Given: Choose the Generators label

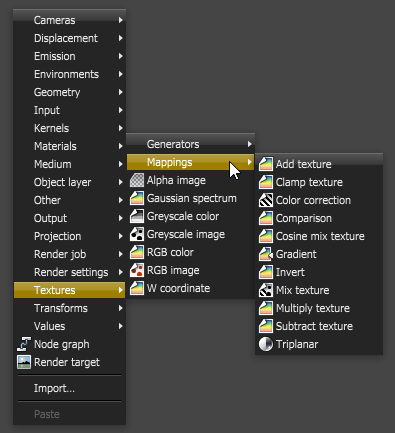Looking at the screenshot, I should (173, 144).
